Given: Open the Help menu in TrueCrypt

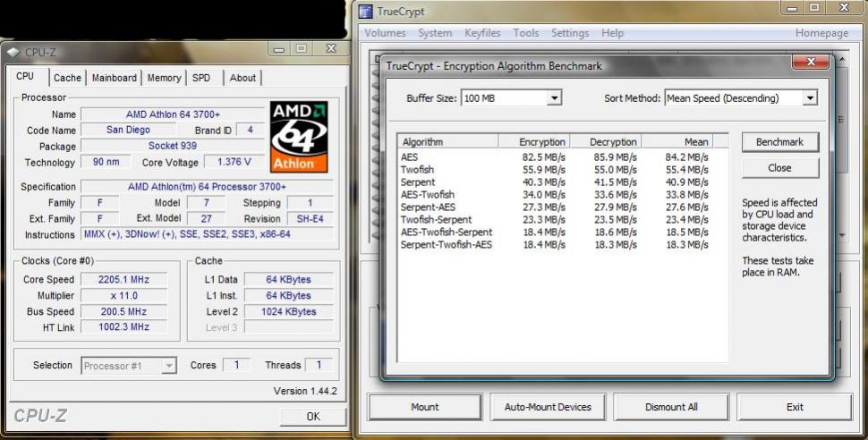Looking at the screenshot, I should click(x=612, y=33).
